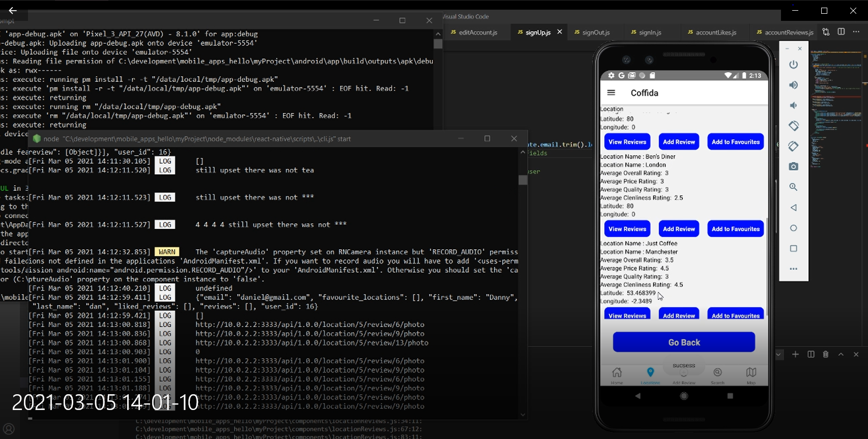Open the terminal selector dropdown in VS Code panel
868x439 pixels.
[x=779, y=354]
